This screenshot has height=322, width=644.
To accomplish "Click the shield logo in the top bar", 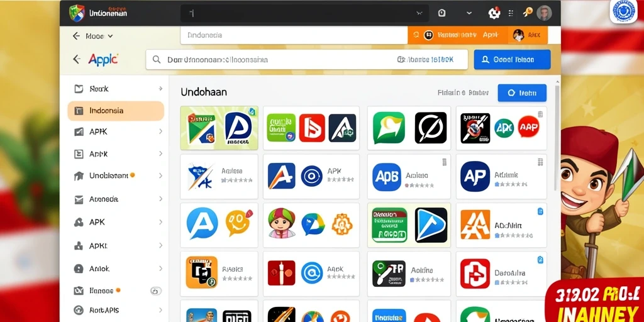I will tap(77, 13).
